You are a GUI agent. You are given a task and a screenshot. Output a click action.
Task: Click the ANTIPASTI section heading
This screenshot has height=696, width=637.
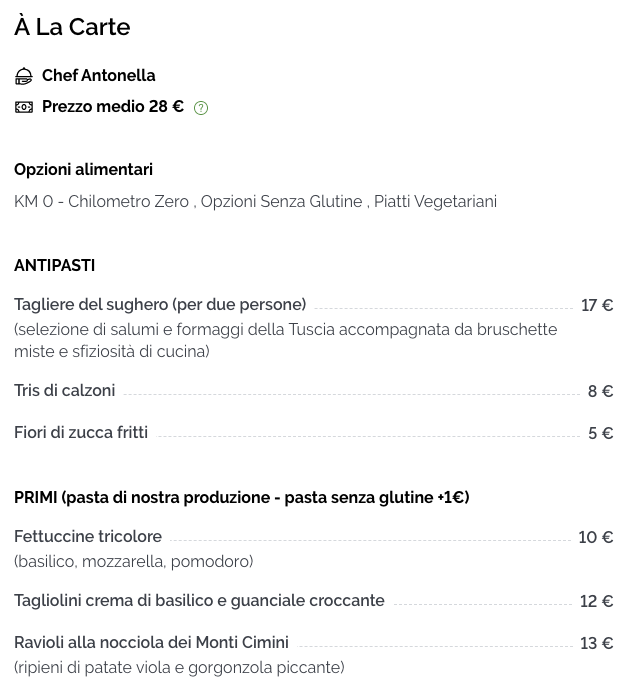pyautogui.click(x=55, y=265)
